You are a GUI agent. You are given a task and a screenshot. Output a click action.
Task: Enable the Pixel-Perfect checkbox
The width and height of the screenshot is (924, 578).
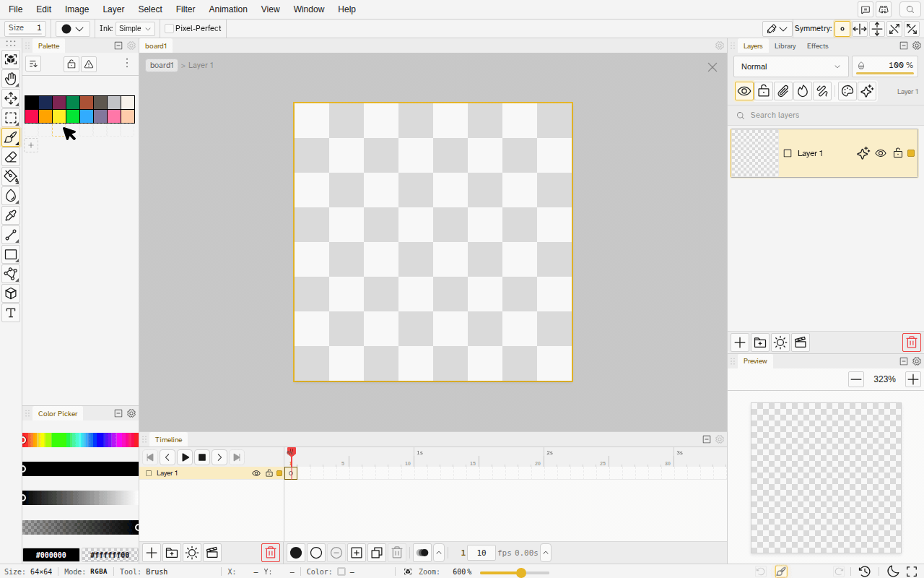pyautogui.click(x=170, y=28)
